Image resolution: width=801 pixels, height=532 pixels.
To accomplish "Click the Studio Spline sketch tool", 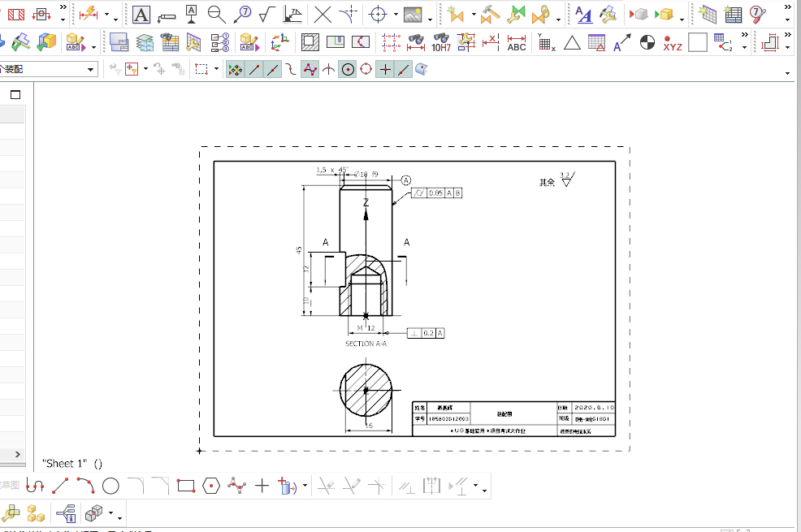I will (x=236, y=485).
